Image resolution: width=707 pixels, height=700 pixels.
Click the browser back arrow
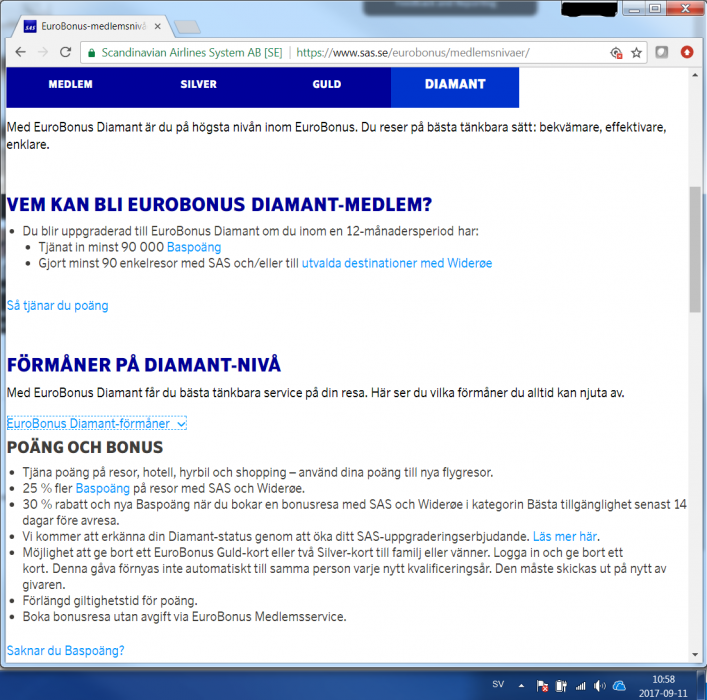21,52
